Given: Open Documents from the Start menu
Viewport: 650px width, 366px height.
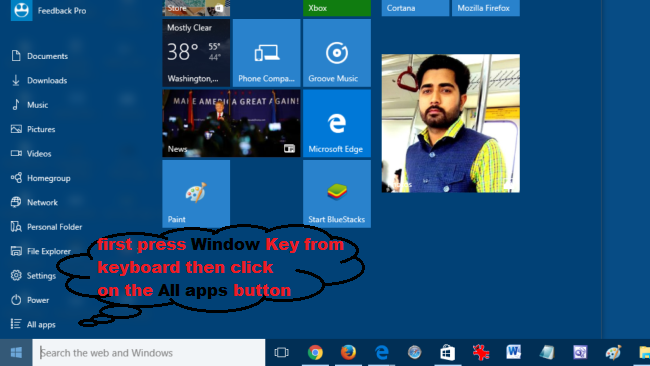Looking at the screenshot, I should (40, 56).
